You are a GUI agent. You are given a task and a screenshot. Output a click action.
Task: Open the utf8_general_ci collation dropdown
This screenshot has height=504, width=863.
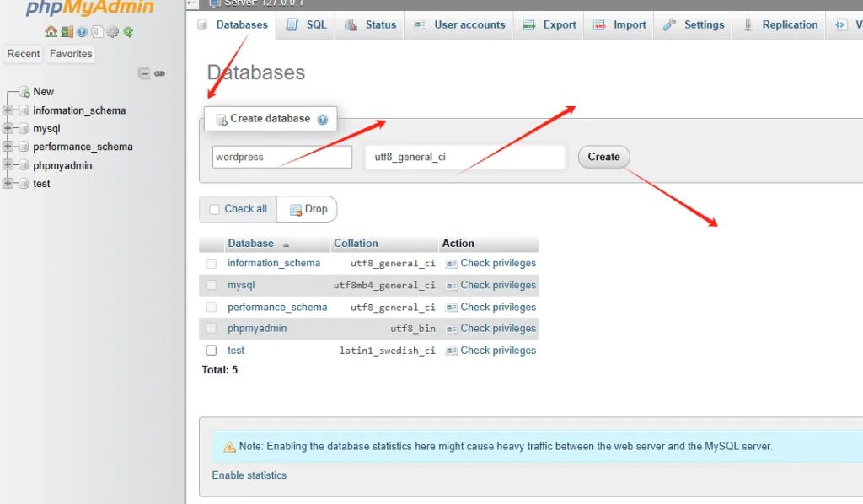[464, 157]
